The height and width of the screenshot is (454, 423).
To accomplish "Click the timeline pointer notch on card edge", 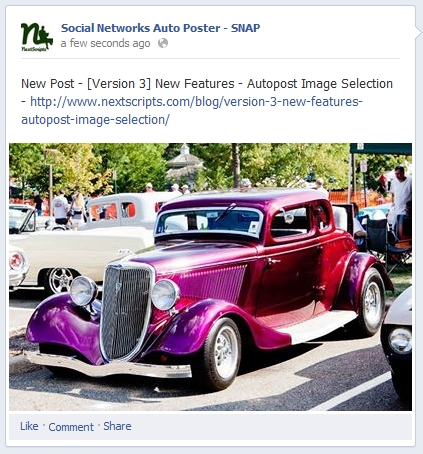I will tap(418, 31).
